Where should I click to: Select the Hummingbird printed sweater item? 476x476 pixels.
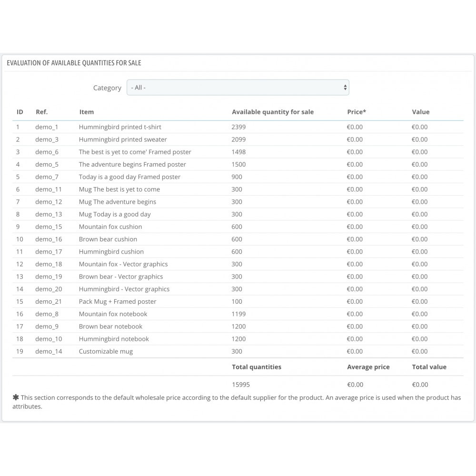coord(123,139)
